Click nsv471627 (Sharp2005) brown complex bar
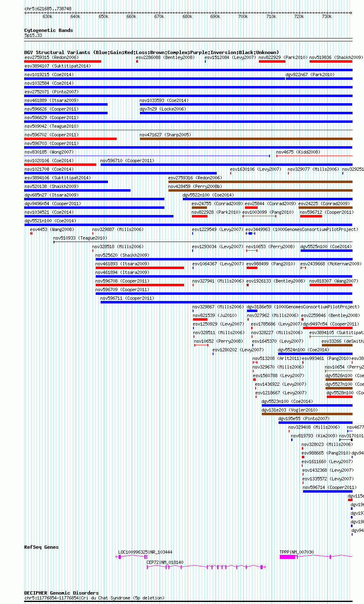Screen dimensions: 364x604 pyautogui.click(x=246, y=139)
